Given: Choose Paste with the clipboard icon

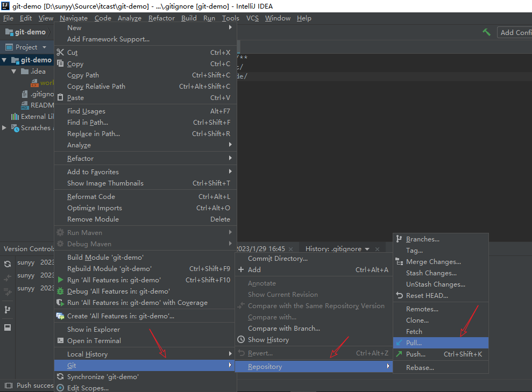Looking at the screenshot, I should click(75, 98).
